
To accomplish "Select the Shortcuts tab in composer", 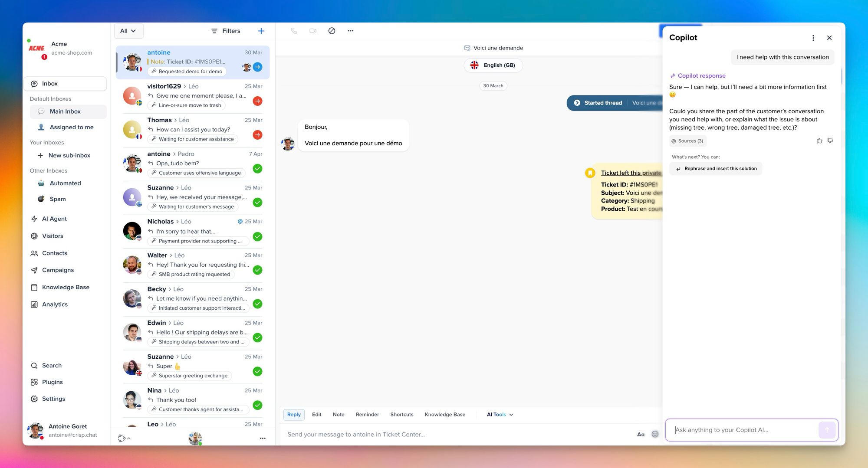I will (x=401, y=415).
